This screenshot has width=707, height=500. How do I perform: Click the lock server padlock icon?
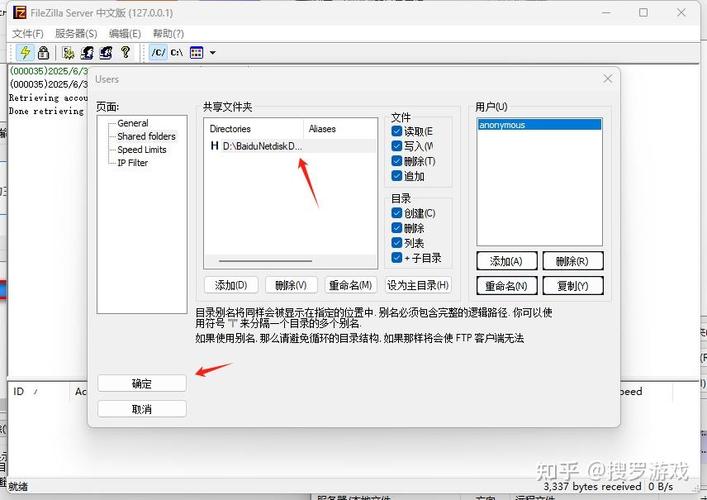pos(43,52)
